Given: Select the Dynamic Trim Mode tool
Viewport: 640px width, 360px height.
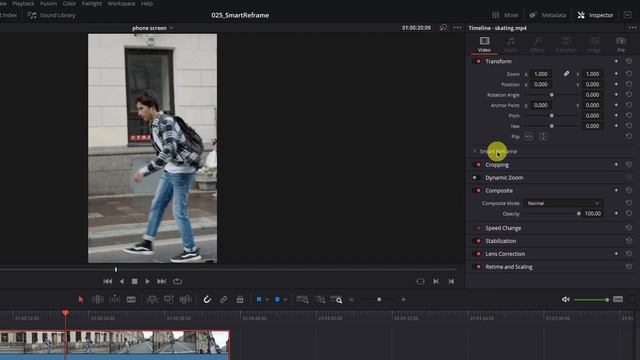Looking at the screenshot, I should [115, 300].
